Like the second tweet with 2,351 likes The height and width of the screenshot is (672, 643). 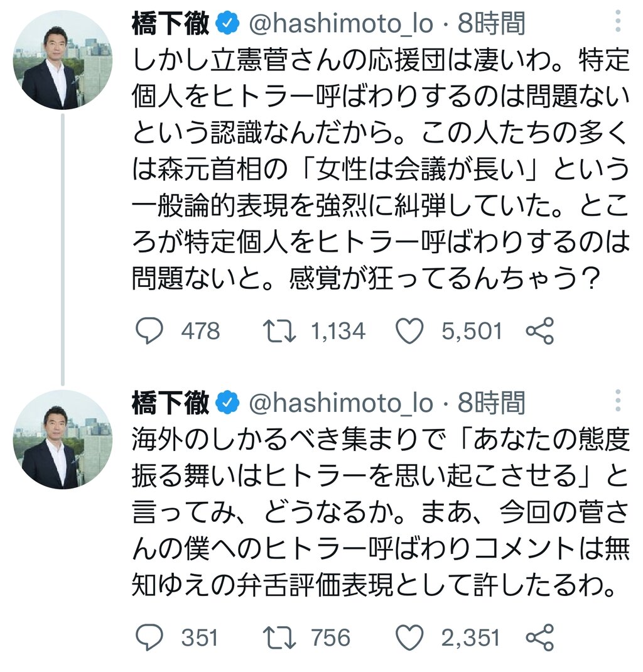[409, 637]
